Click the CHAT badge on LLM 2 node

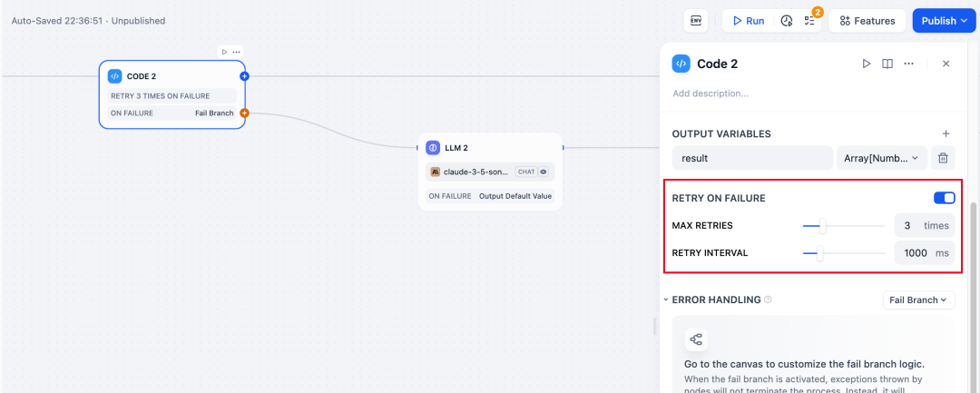(526, 172)
